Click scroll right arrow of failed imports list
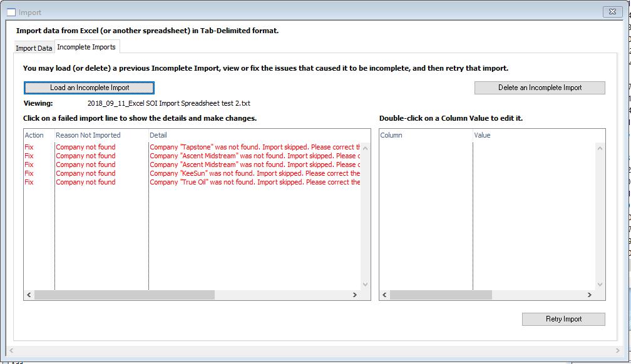This screenshot has width=631, height=364. tap(355, 295)
